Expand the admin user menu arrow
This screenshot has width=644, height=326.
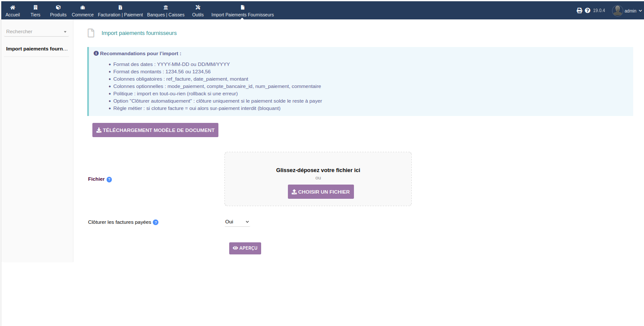pyautogui.click(x=641, y=11)
